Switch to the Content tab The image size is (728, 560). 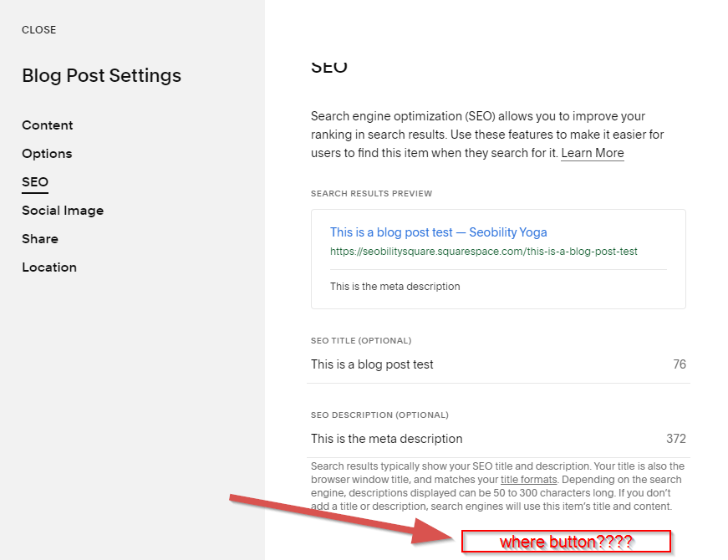tap(47, 125)
